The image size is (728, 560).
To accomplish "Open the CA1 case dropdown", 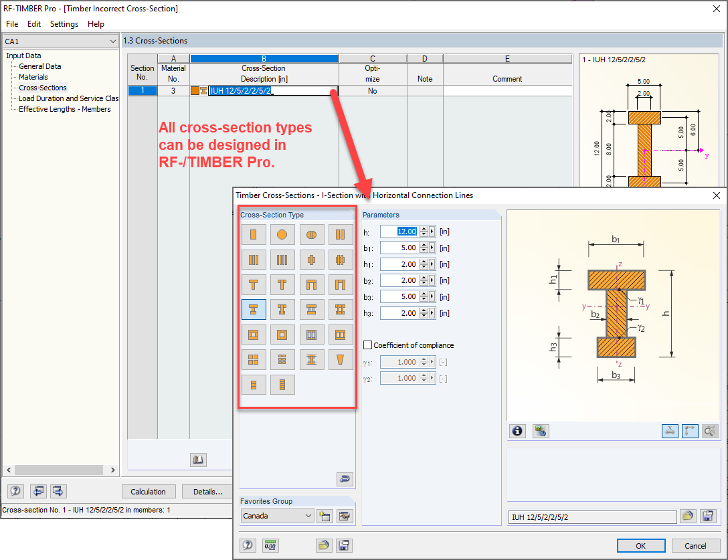I will (60, 41).
